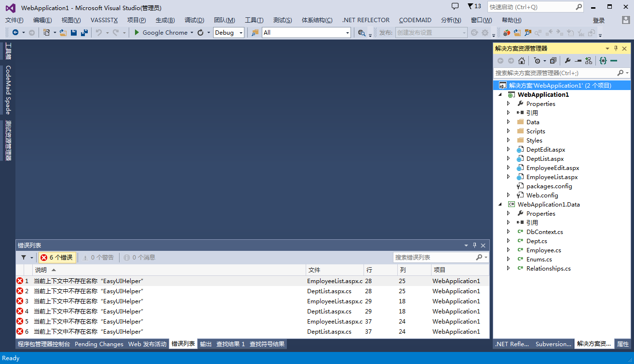Image resolution: width=634 pixels, height=364 pixels.
Task: Open the 工具箱 side tab
Action: click(8, 51)
